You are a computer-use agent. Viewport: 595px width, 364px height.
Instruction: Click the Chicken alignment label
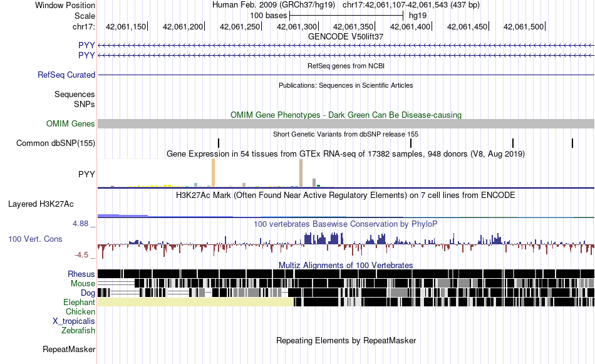[x=80, y=311]
